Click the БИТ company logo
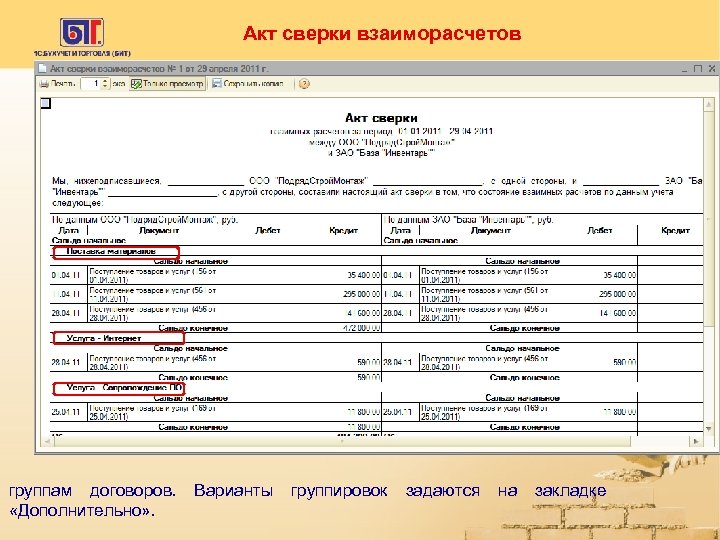 click(x=82, y=32)
